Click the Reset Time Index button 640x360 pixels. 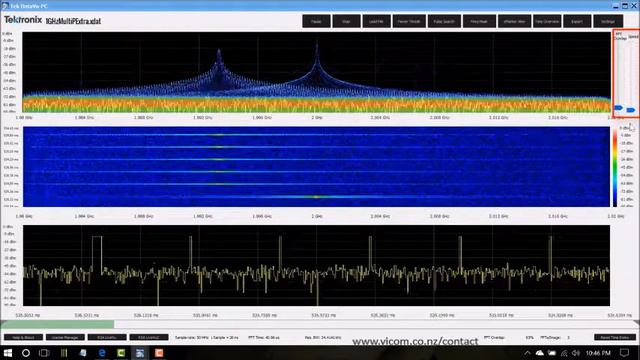click(615, 338)
